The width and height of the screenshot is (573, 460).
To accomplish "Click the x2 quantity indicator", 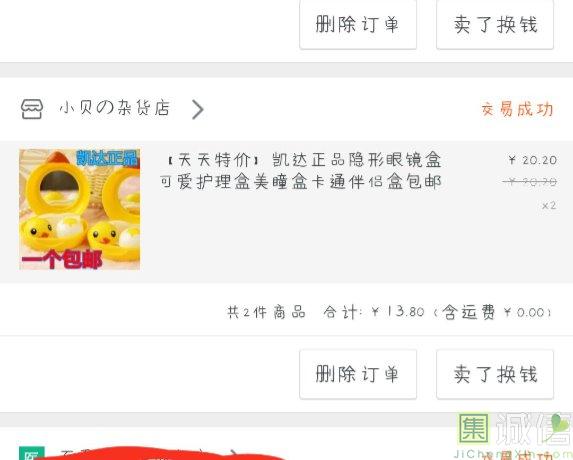I will (x=549, y=206).
